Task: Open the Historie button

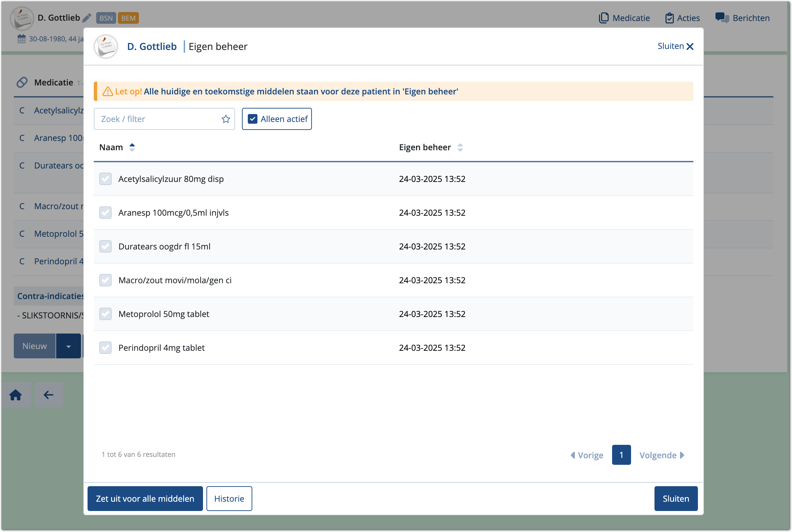Action: (229, 499)
